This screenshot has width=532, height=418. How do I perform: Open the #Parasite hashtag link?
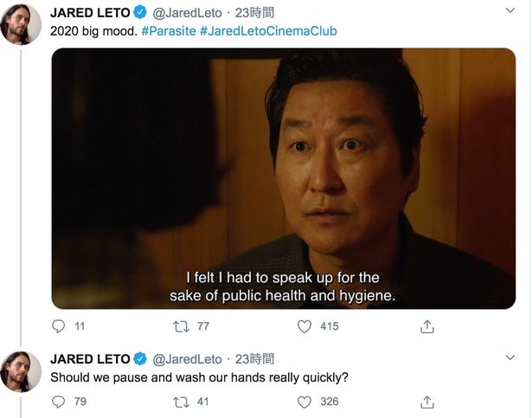coord(169,31)
